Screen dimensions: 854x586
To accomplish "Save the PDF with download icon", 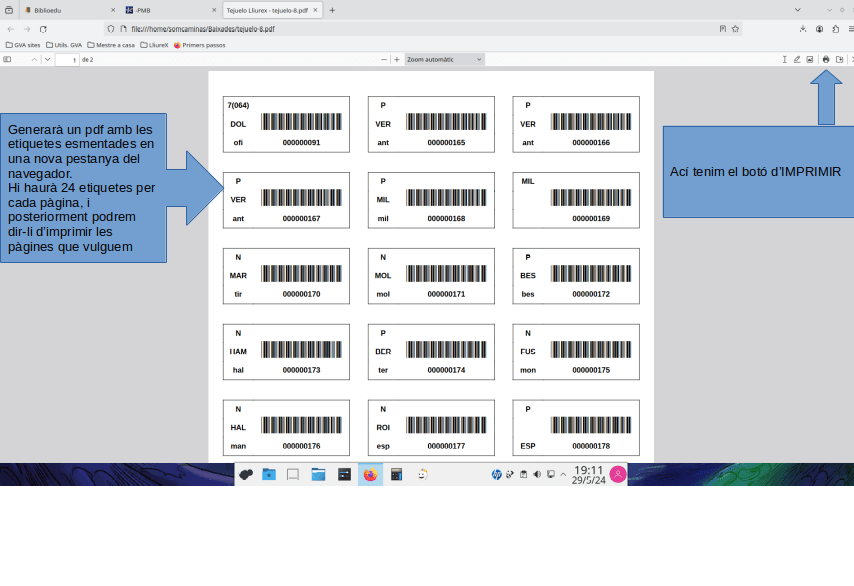I will click(839, 59).
